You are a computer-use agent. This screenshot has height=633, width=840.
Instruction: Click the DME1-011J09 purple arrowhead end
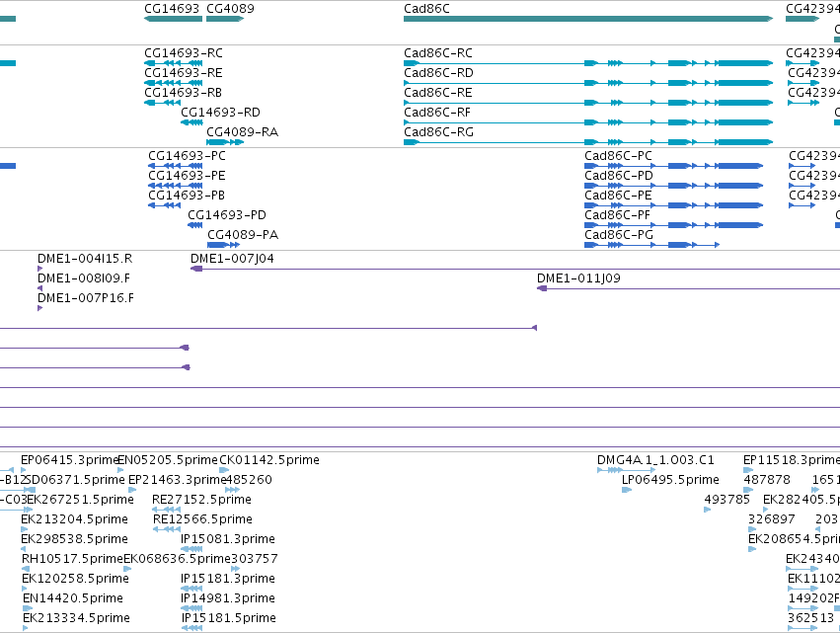[542, 288]
